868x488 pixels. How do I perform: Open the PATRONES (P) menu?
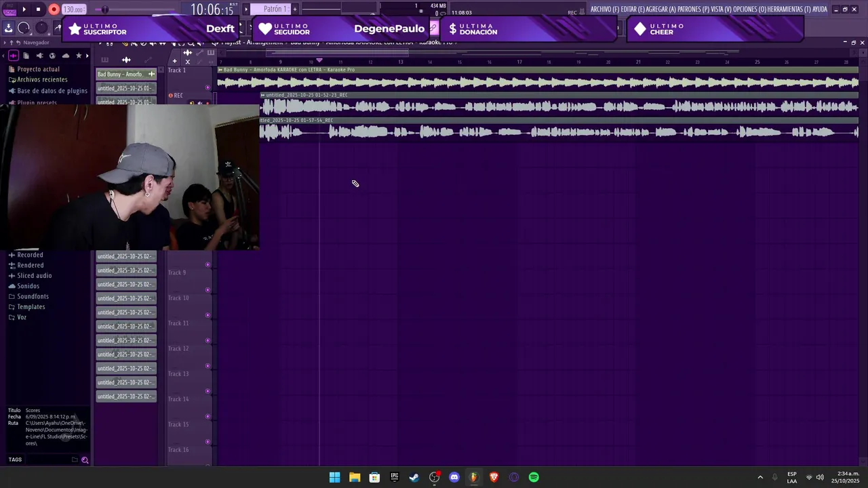click(694, 9)
